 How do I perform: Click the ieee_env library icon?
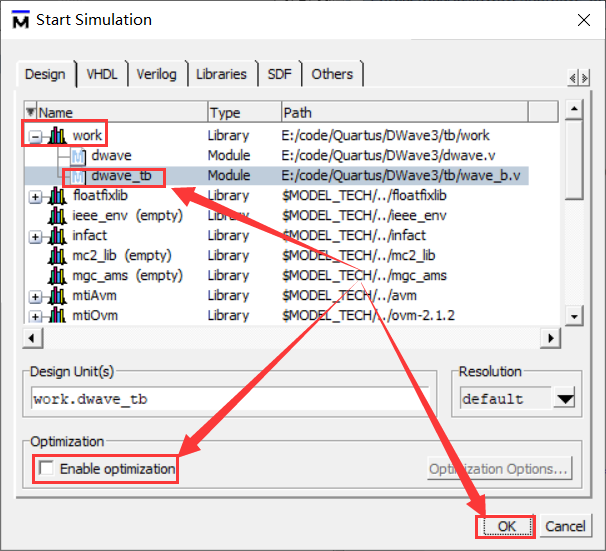coord(57,216)
